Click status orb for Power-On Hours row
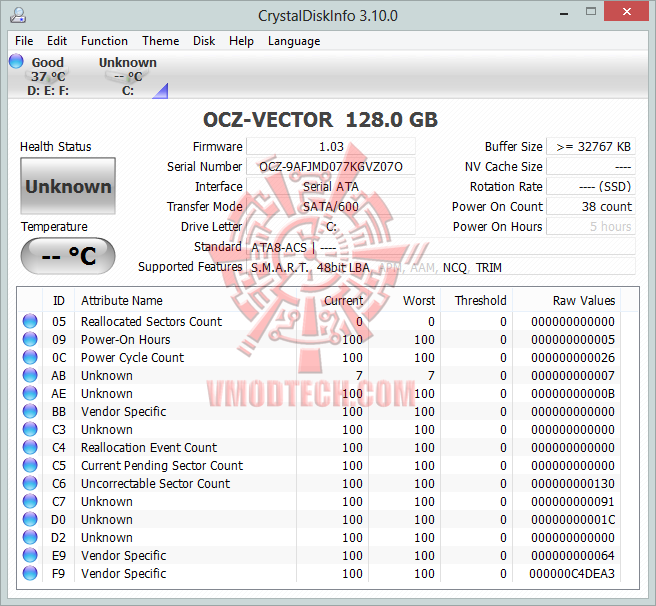656x606 pixels. pos(30,339)
